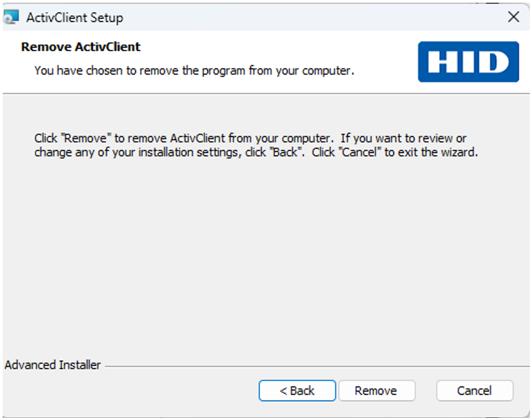Click the empty title bar space before close button

click(x=324, y=17)
